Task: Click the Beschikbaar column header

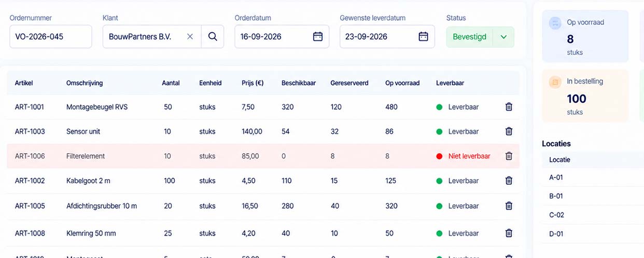Action: point(299,83)
